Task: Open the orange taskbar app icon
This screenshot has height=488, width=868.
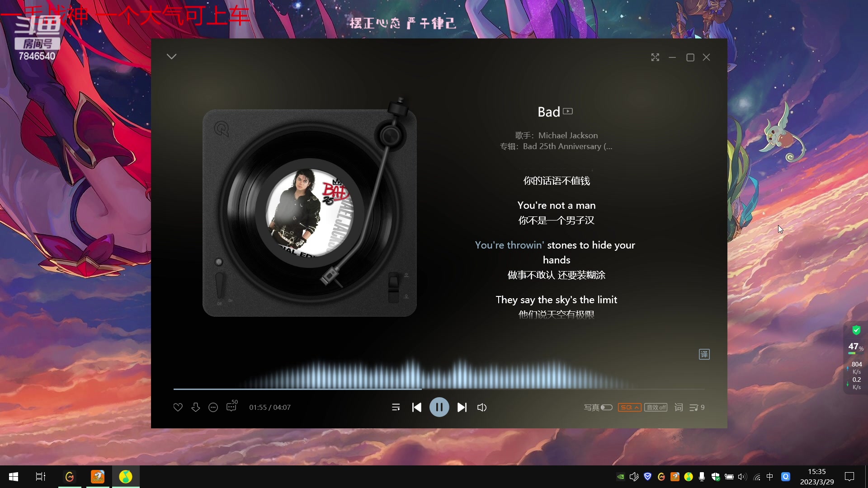Action: click(x=98, y=477)
